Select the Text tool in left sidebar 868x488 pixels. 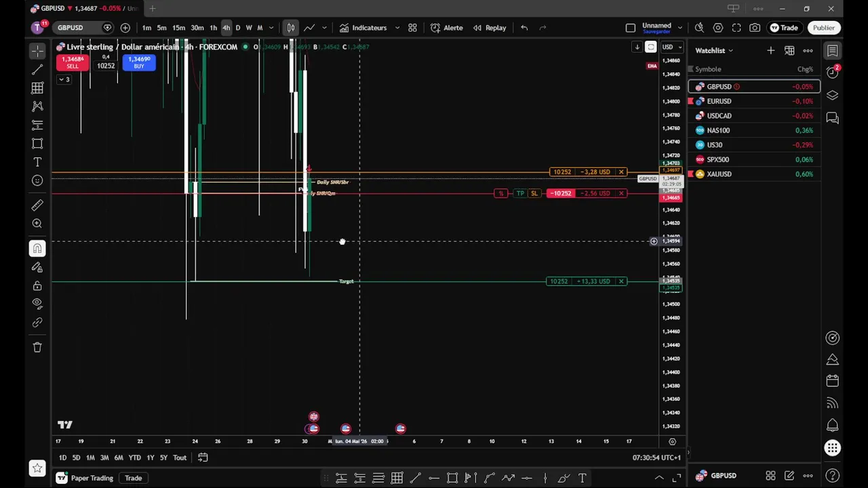37,162
